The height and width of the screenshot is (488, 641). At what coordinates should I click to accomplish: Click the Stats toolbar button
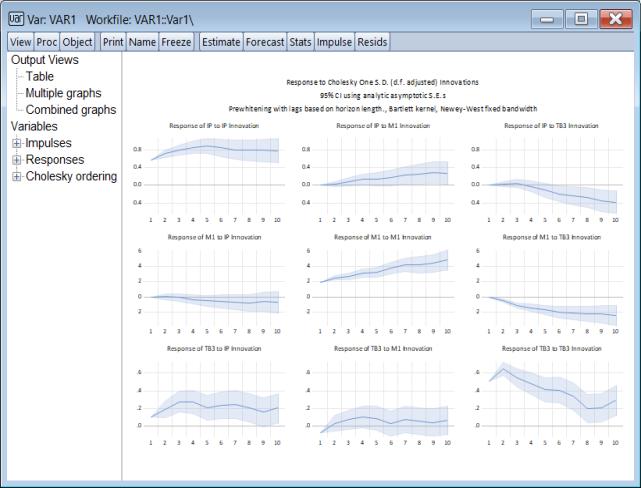coord(300,42)
